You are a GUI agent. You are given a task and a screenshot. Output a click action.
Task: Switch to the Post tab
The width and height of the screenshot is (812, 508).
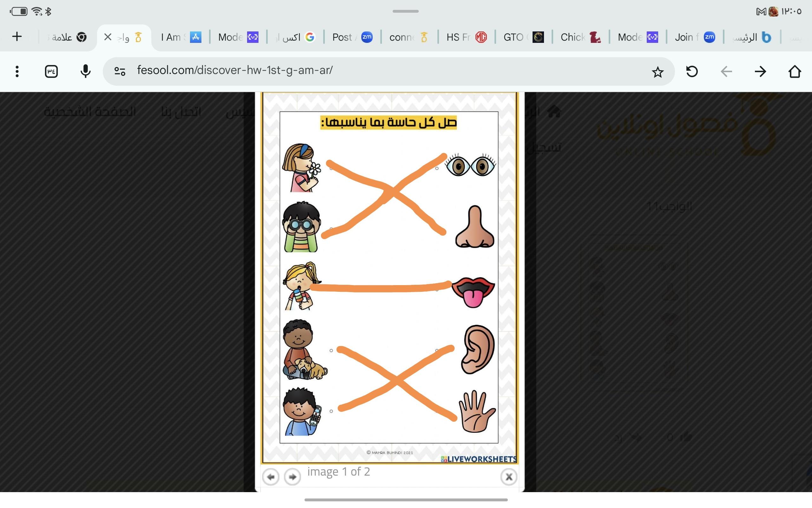[352, 37]
